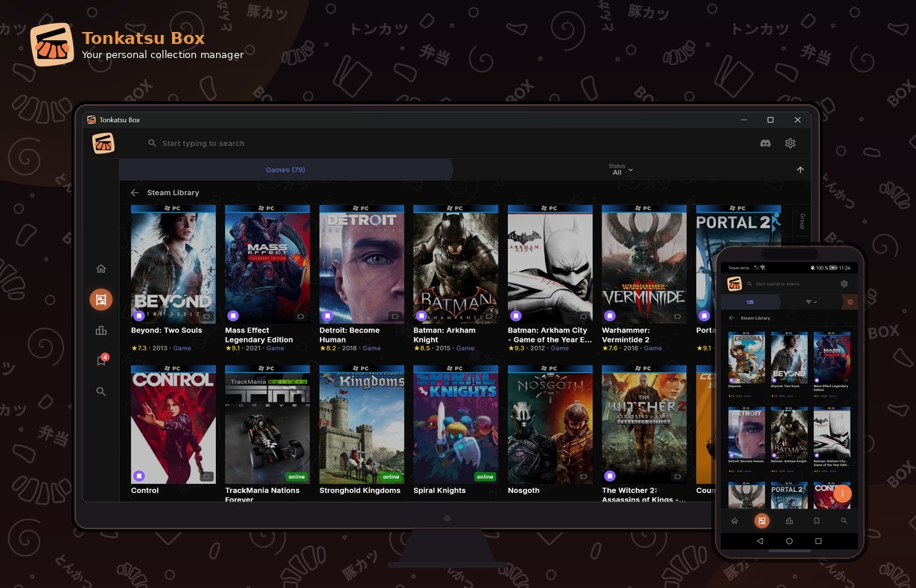Tap Android back navigation button
Screen dimensions: 916x588
pyautogui.click(x=760, y=541)
